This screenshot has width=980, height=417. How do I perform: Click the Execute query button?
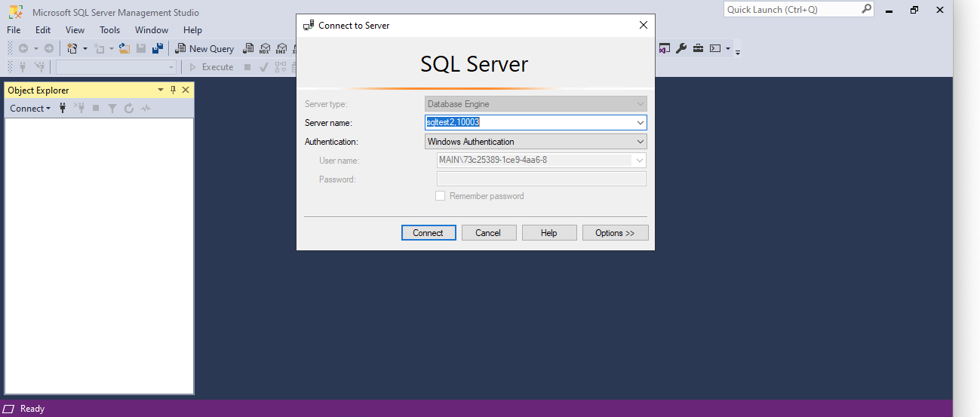tap(210, 67)
